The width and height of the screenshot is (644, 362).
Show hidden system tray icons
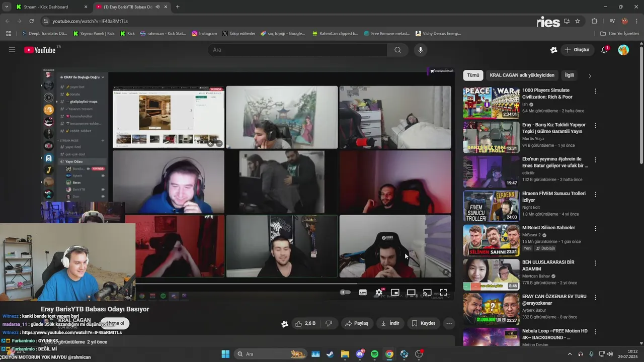point(569,354)
